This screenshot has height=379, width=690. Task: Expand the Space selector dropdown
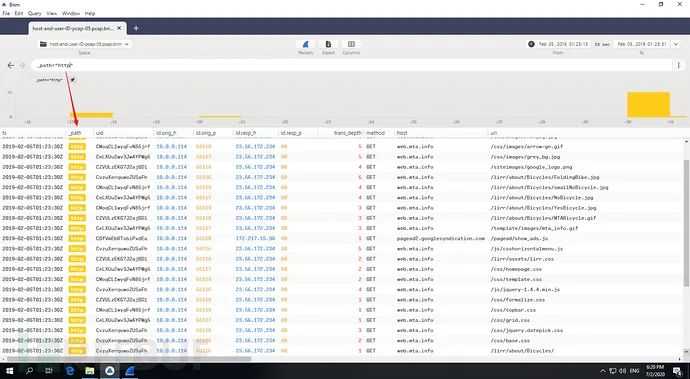pyautogui.click(x=84, y=44)
